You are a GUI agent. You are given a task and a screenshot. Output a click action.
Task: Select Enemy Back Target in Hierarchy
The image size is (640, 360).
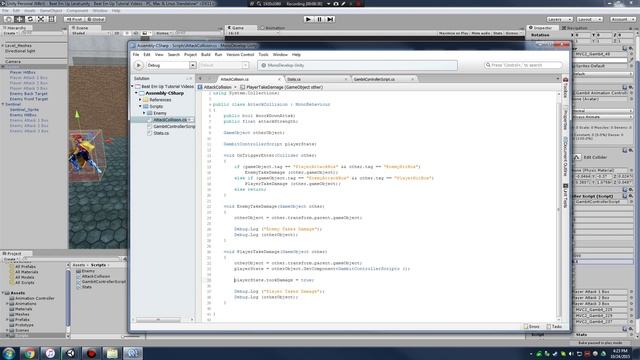click(x=29, y=93)
